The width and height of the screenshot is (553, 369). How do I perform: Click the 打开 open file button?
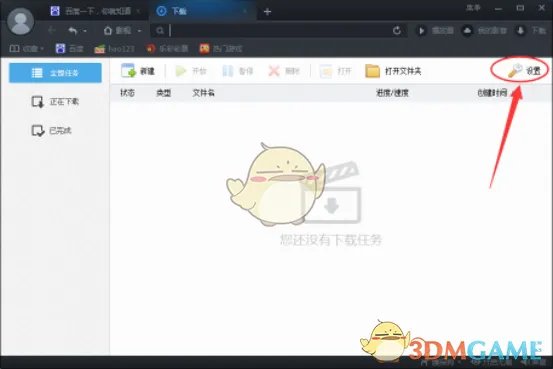point(335,71)
